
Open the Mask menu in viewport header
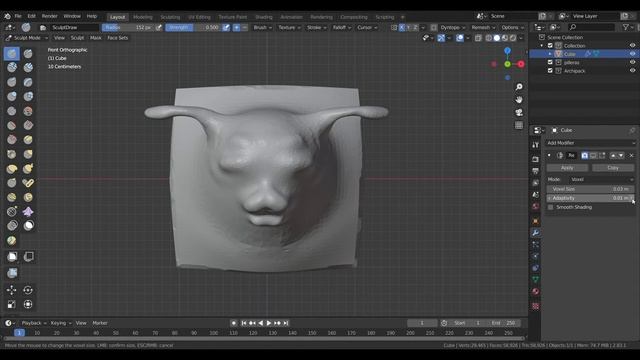96,38
